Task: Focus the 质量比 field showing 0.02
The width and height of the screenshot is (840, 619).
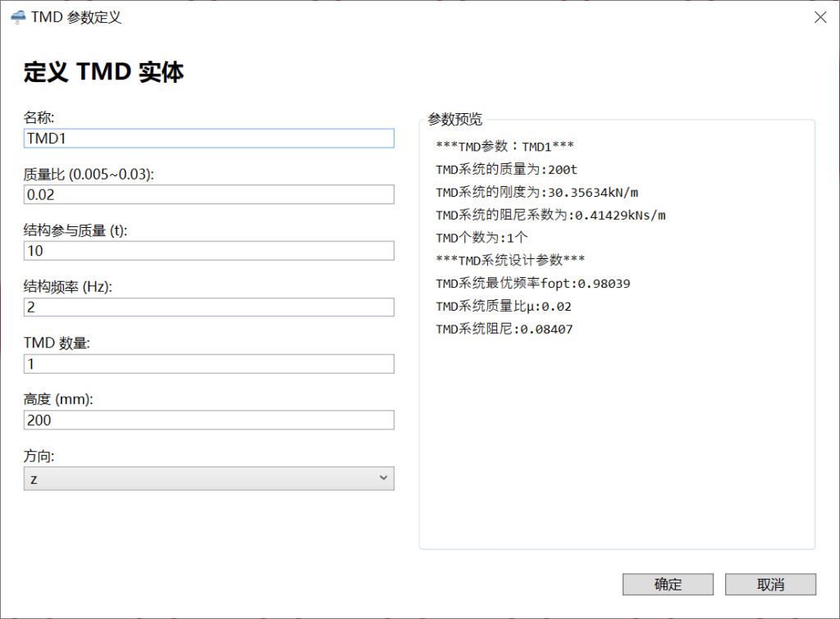Action: (208, 194)
